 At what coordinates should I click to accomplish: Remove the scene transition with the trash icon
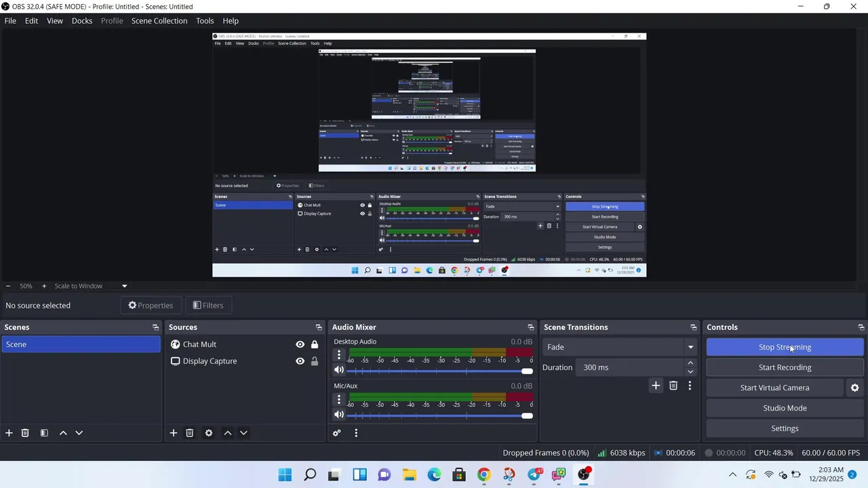(x=673, y=386)
